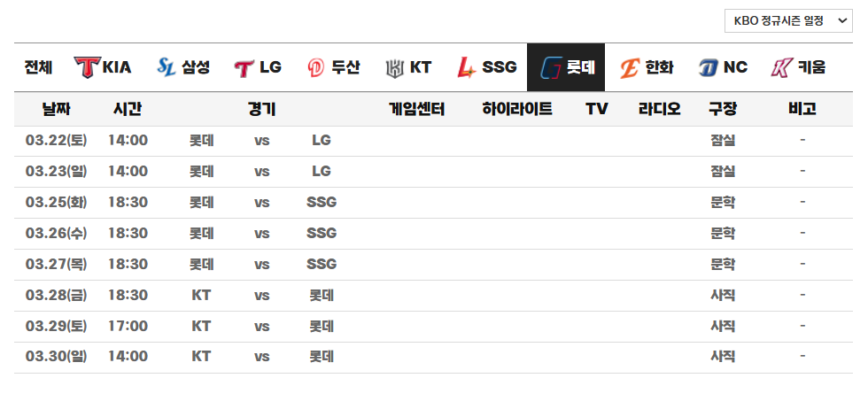
Task: Pick the SSG Landers logo icon
Action: (x=467, y=67)
